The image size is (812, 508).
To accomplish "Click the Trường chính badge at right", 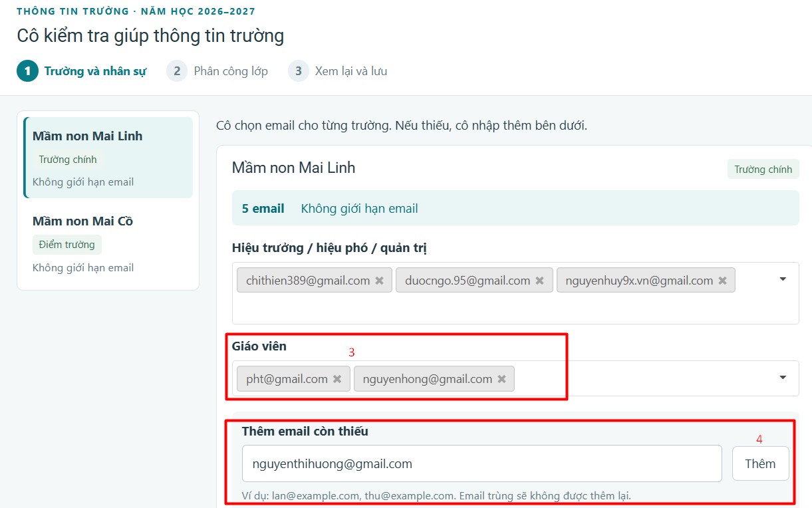I will pyautogui.click(x=763, y=170).
